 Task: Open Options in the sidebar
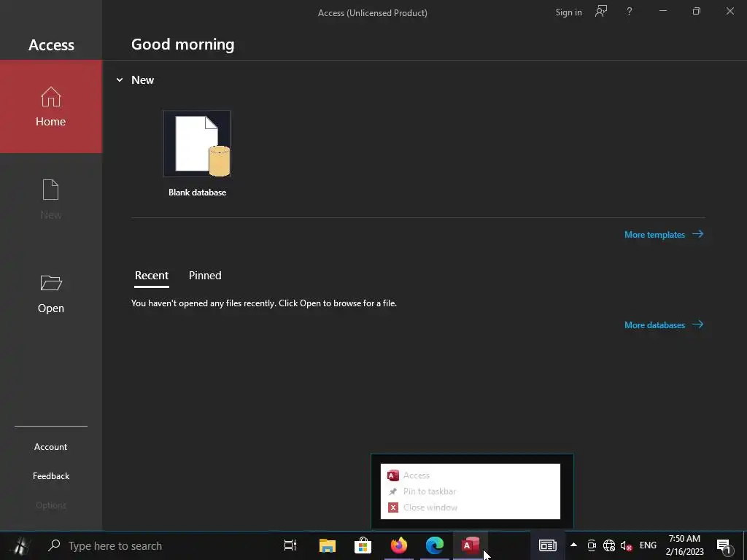pyautogui.click(x=51, y=505)
